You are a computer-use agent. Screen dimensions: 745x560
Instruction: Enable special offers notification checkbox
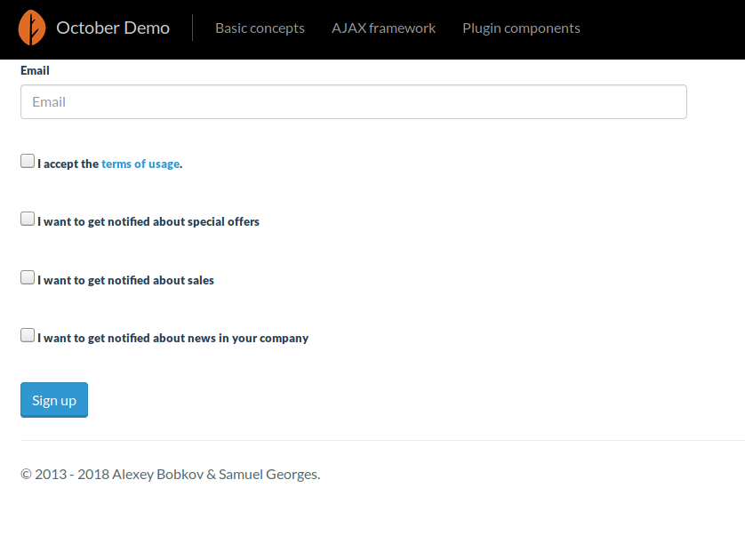pos(28,219)
